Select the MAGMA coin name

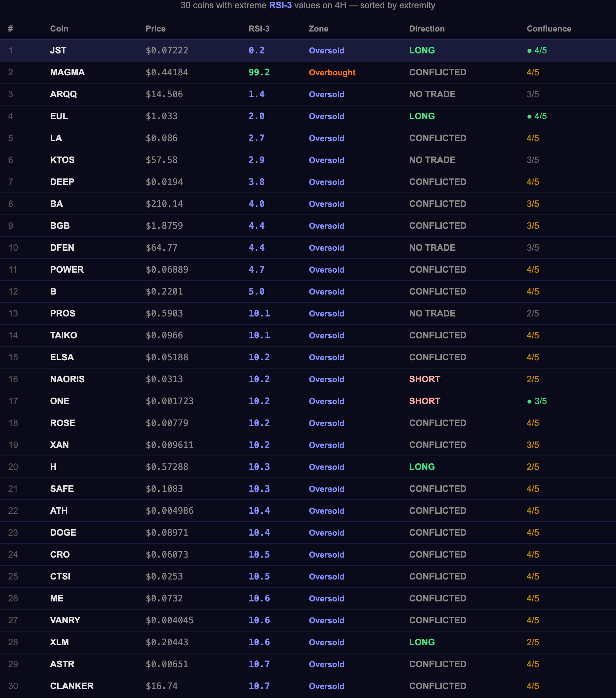point(67,73)
